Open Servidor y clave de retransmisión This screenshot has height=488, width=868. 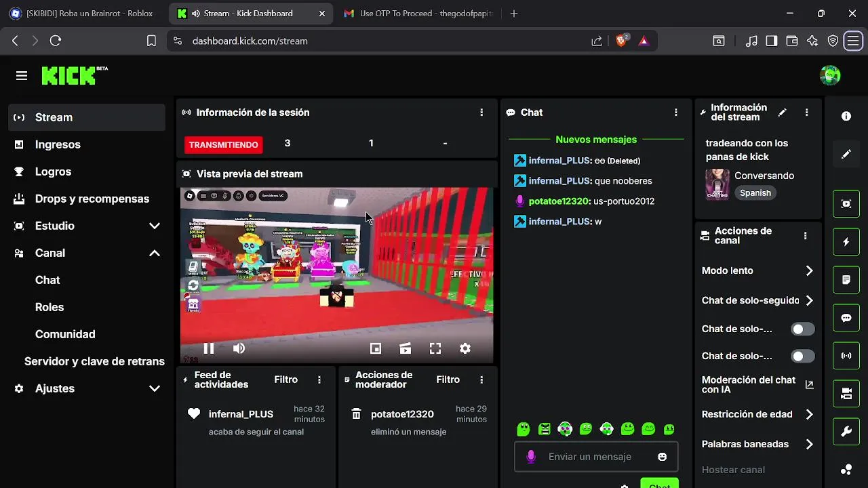click(x=94, y=361)
